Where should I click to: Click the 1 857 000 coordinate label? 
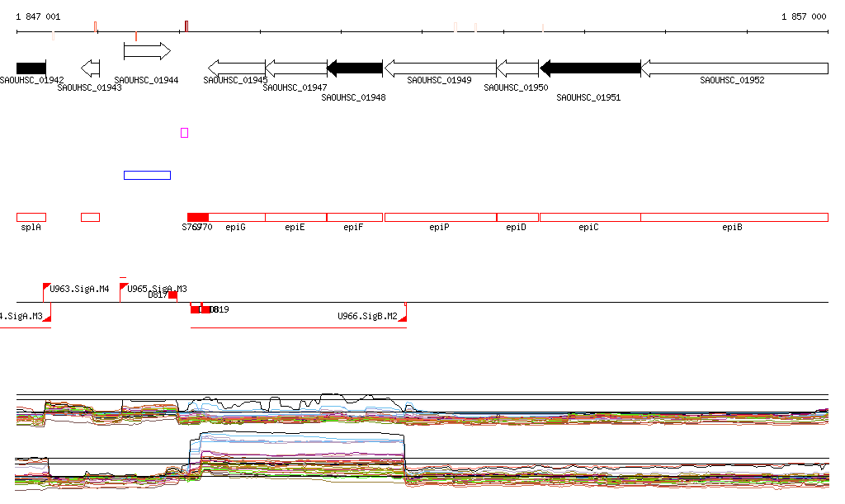(x=804, y=16)
